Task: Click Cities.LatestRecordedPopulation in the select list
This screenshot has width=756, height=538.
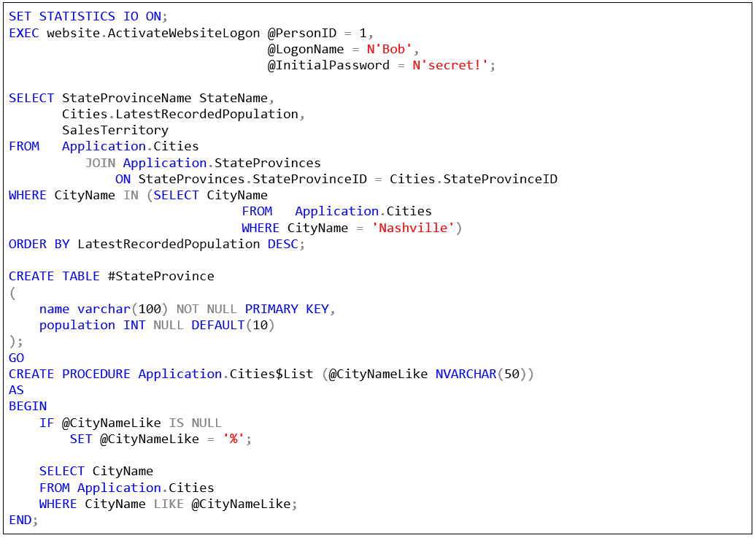Action: [180, 115]
